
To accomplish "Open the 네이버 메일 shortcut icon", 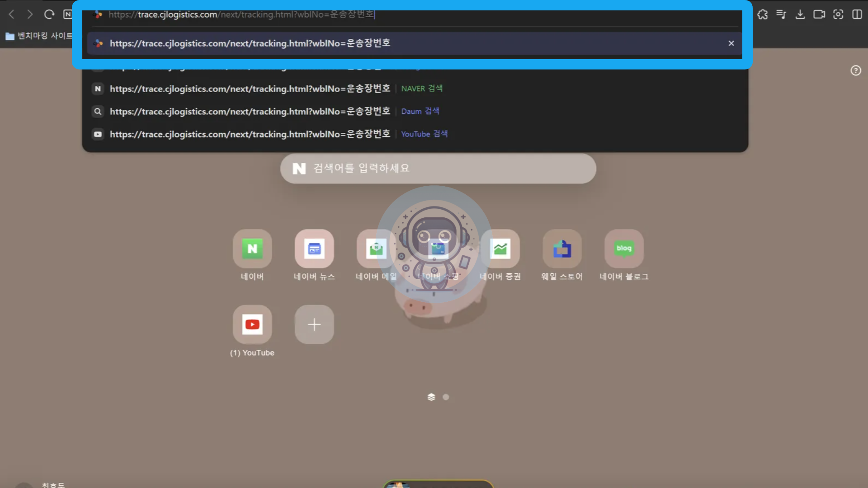I will tap(376, 249).
